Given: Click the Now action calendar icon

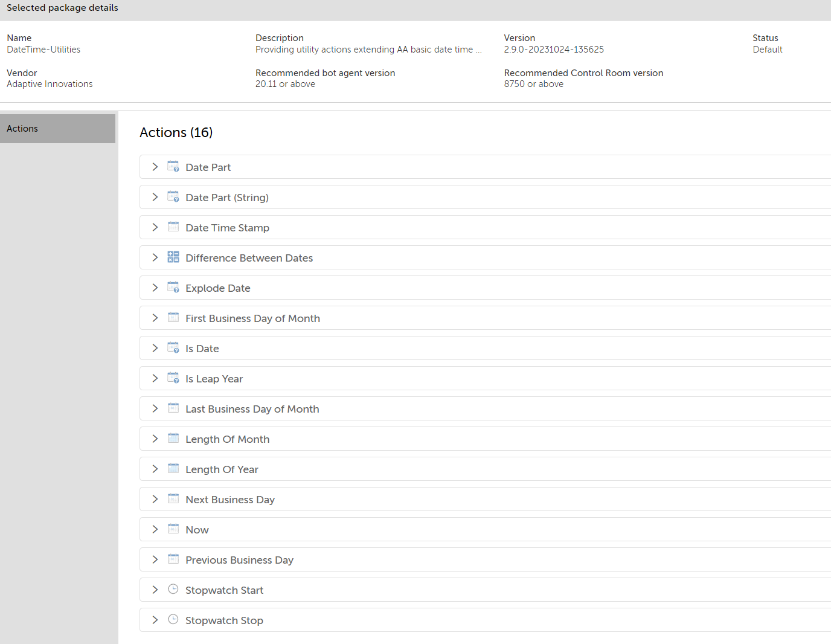Looking at the screenshot, I should coord(173,529).
